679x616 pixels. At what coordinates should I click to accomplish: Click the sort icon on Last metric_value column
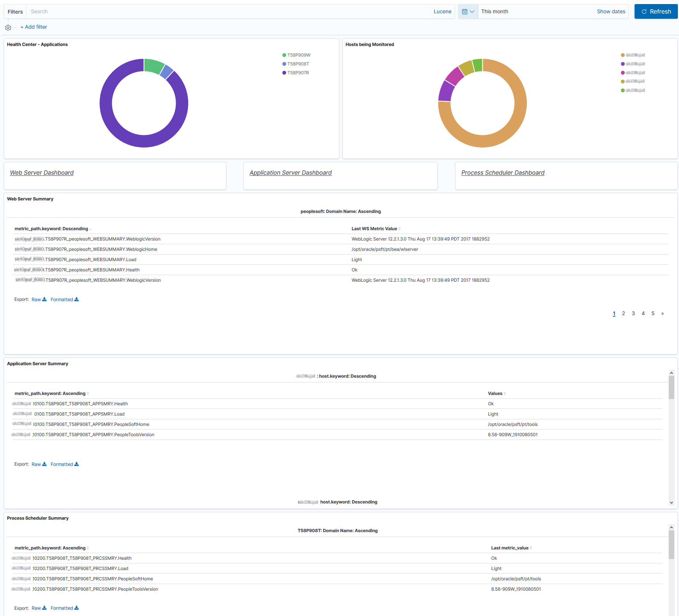(532, 548)
